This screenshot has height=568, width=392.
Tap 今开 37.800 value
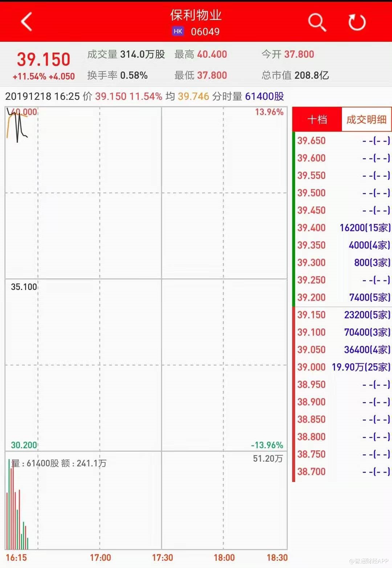point(299,54)
